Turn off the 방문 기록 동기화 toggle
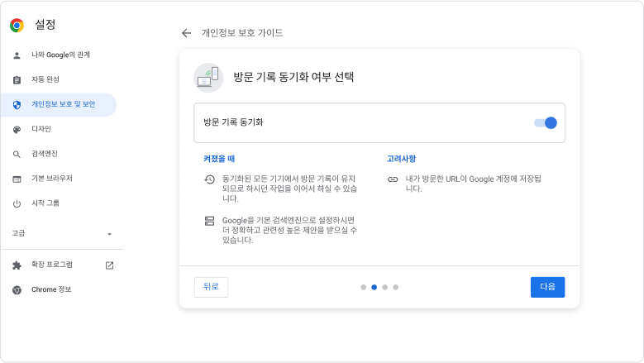 (x=546, y=122)
